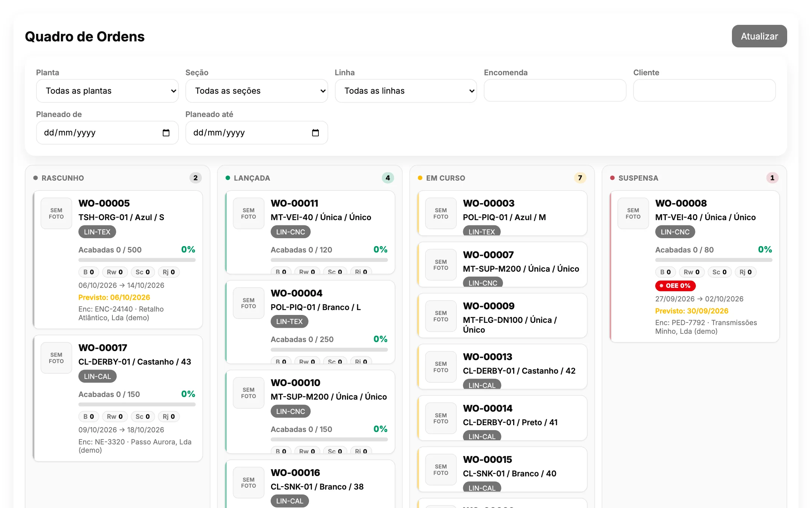Viewport: 812px width, 508px height.
Task: Click SEM FOTO thumbnail of WO-00004
Action: pos(248,303)
